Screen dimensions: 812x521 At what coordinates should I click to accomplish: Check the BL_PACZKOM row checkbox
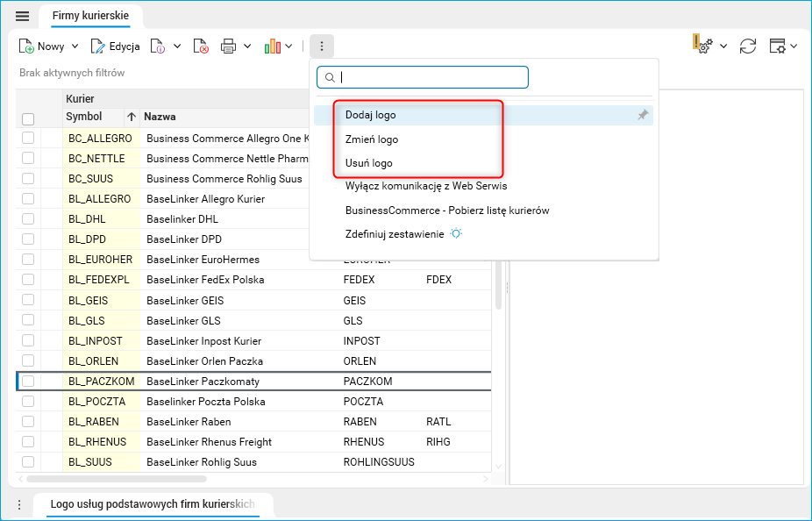click(28, 382)
